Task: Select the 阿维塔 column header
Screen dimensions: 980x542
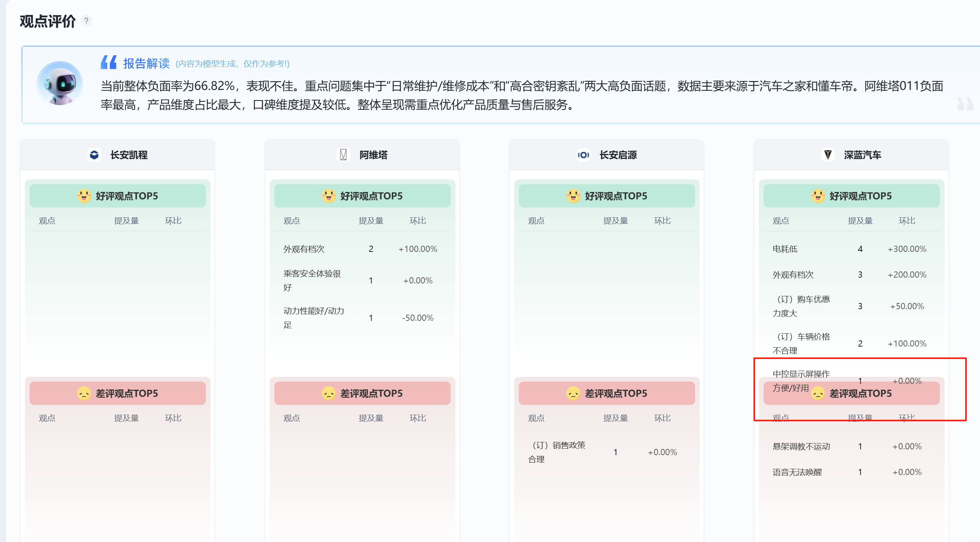Action: pyautogui.click(x=373, y=155)
